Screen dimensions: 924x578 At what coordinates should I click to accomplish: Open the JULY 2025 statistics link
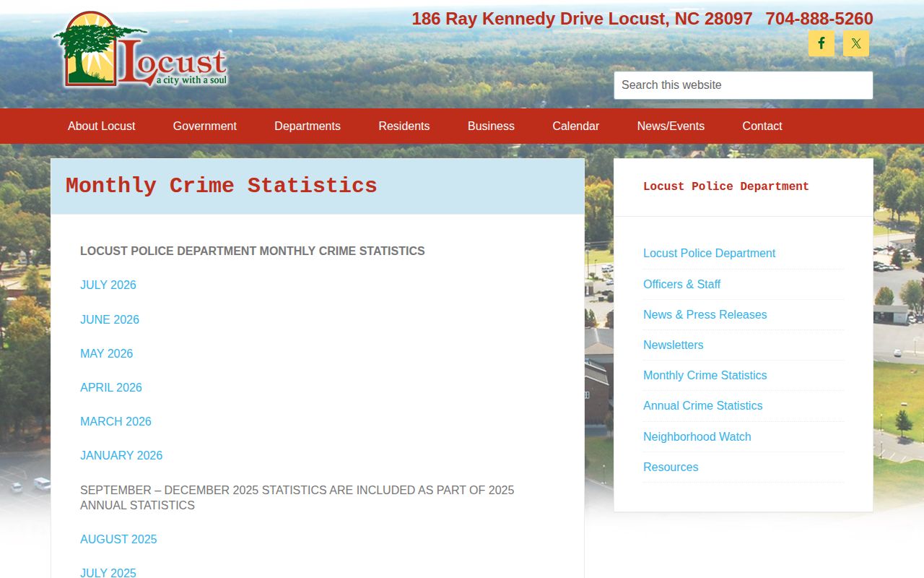click(108, 573)
